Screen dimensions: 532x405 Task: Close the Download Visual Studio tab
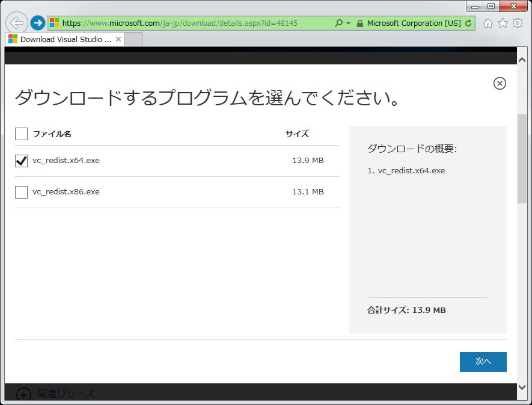tap(118, 39)
